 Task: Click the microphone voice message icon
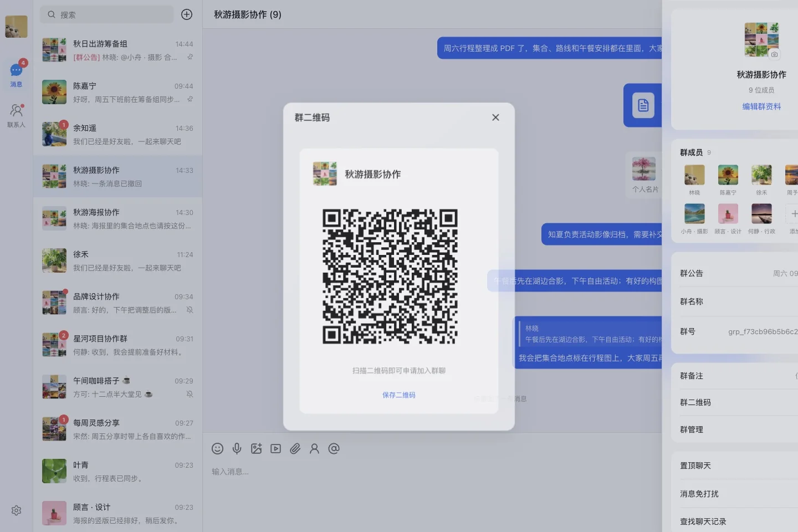click(237, 448)
